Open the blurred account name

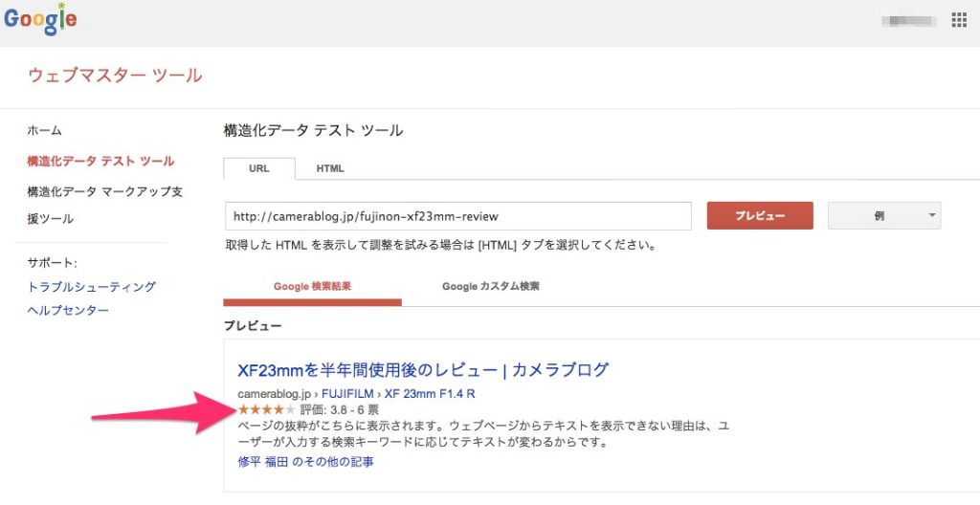point(909,21)
